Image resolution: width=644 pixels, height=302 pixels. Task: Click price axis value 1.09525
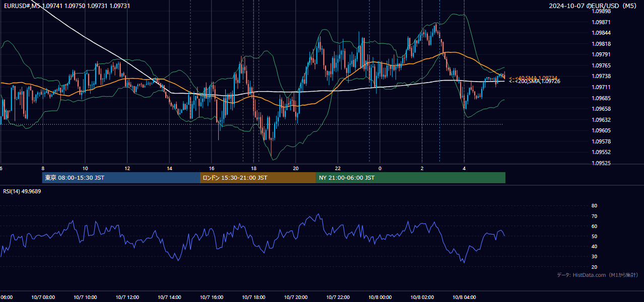click(x=601, y=163)
